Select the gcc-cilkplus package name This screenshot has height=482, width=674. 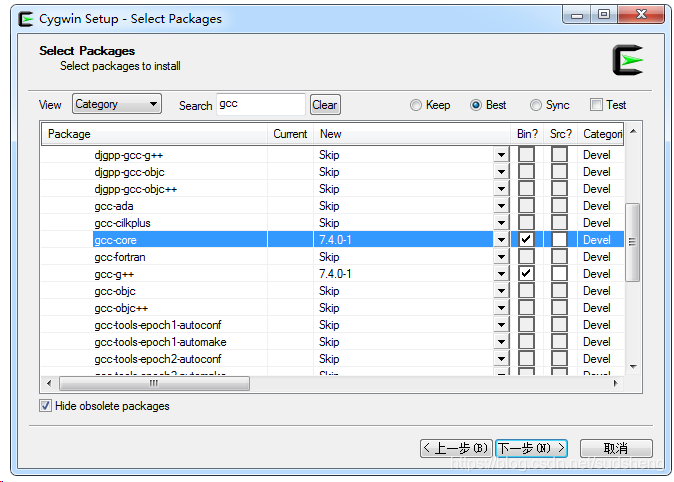click(123, 223)
